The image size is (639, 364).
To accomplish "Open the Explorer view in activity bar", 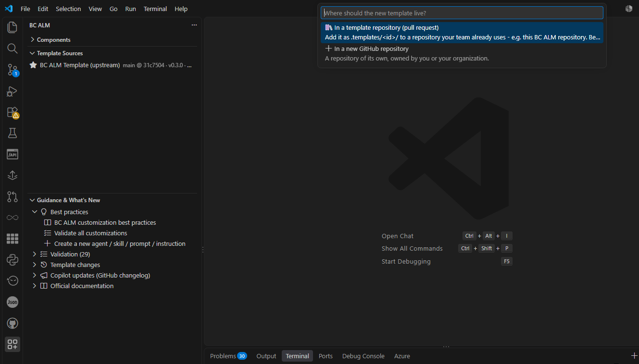I will tap(13, 27).
